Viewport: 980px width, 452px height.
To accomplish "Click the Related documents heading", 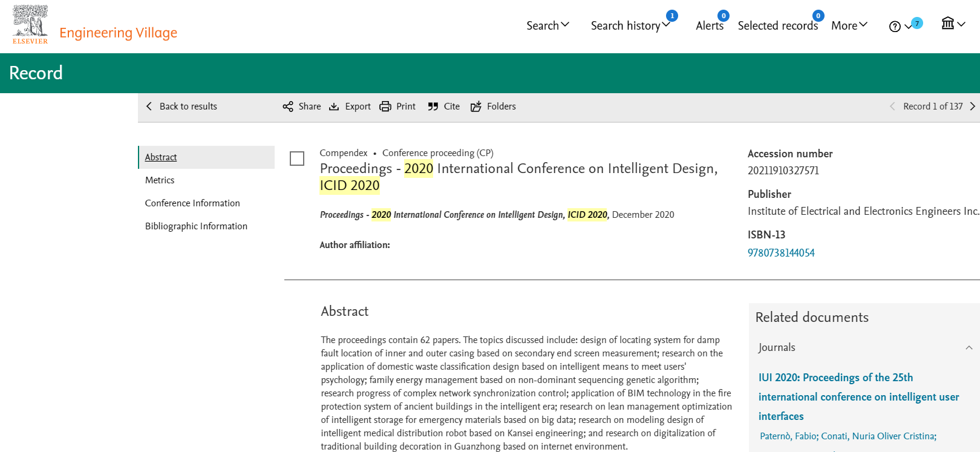I will click(x=812, y=317).
